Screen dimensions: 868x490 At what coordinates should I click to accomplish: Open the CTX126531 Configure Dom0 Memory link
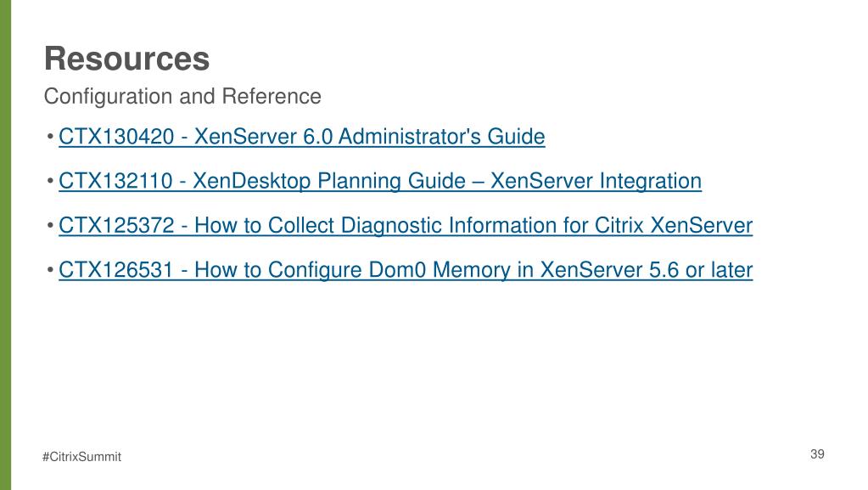click(x=406, y=270)
